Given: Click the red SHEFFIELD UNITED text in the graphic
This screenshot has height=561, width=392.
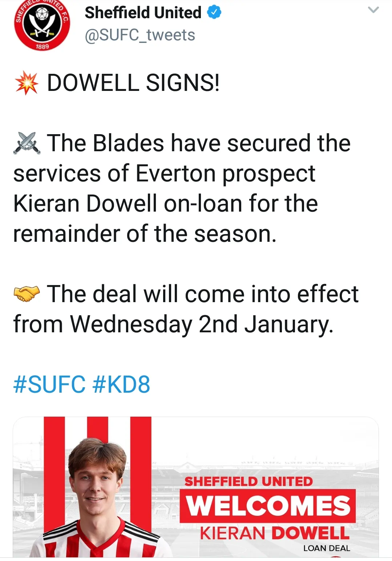Looking at the screenshot, I should (248, 481).
